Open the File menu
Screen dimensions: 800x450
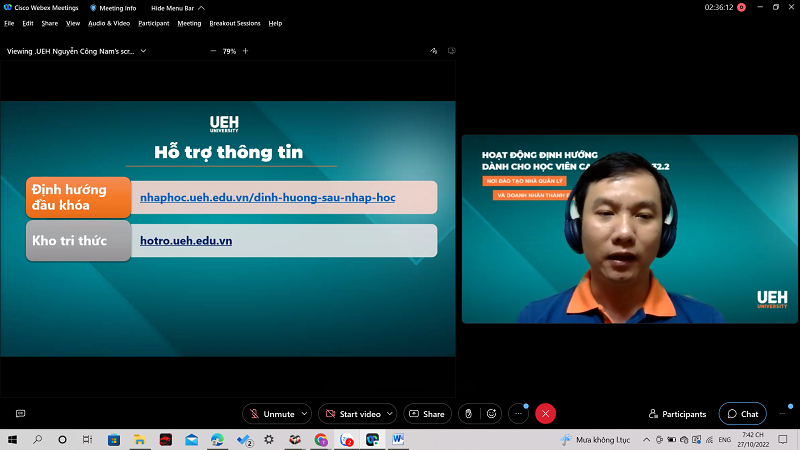(9, 23)
